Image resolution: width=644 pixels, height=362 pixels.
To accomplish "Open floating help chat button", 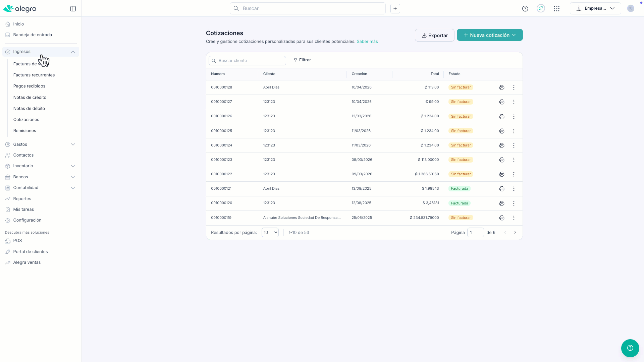I will (x=630, y=348).
